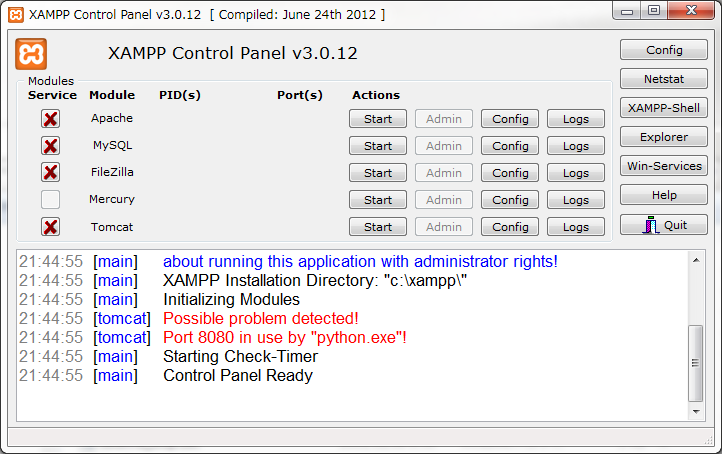The image size is (722, 454).
Task: View Mercury Logs
Action: (x=576, y=200)
